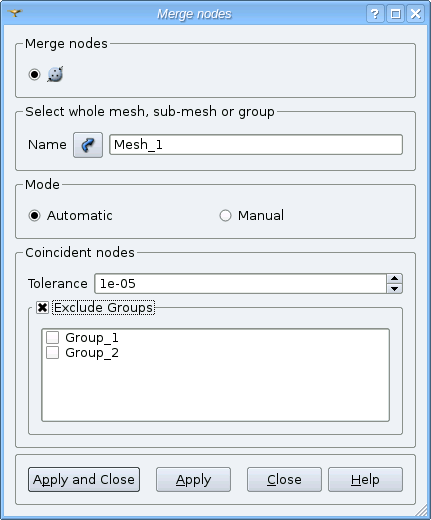The height and width of the screenshot is (520, 431).
Task: Open the context help question mark
Action: pos(375,14)
